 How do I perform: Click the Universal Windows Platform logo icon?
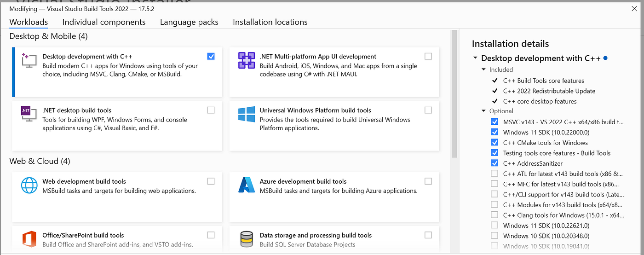click(247, 114)
